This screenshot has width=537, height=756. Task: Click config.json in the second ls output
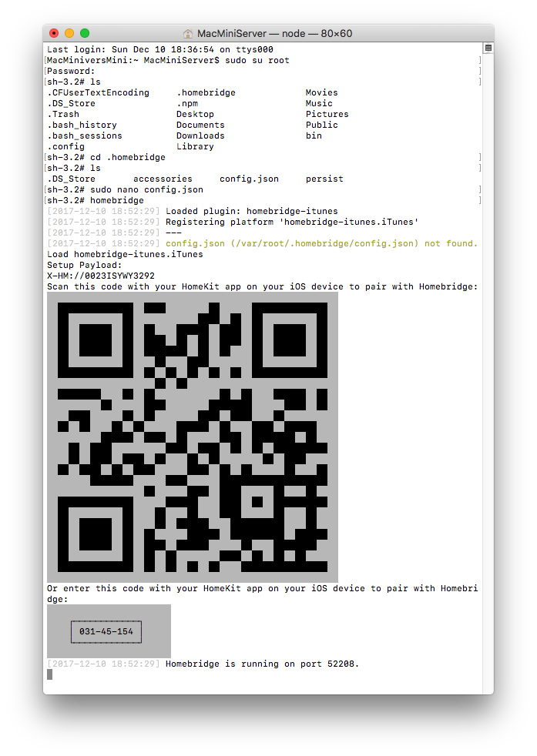click(249, 179)
